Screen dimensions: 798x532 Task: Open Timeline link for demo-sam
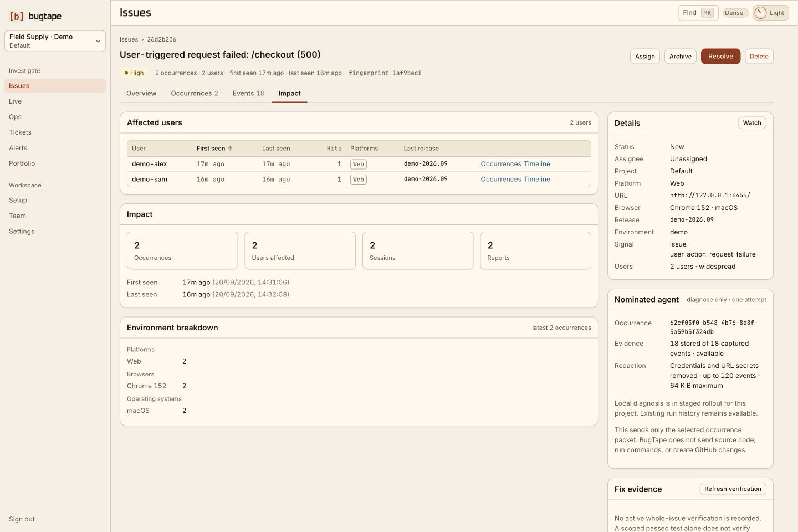(x=537, y=179)
